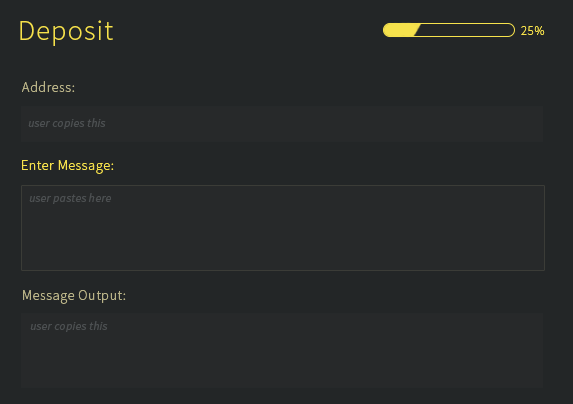Click empty space inside Message Output box
573x404 pixels.
pos(282,360)
